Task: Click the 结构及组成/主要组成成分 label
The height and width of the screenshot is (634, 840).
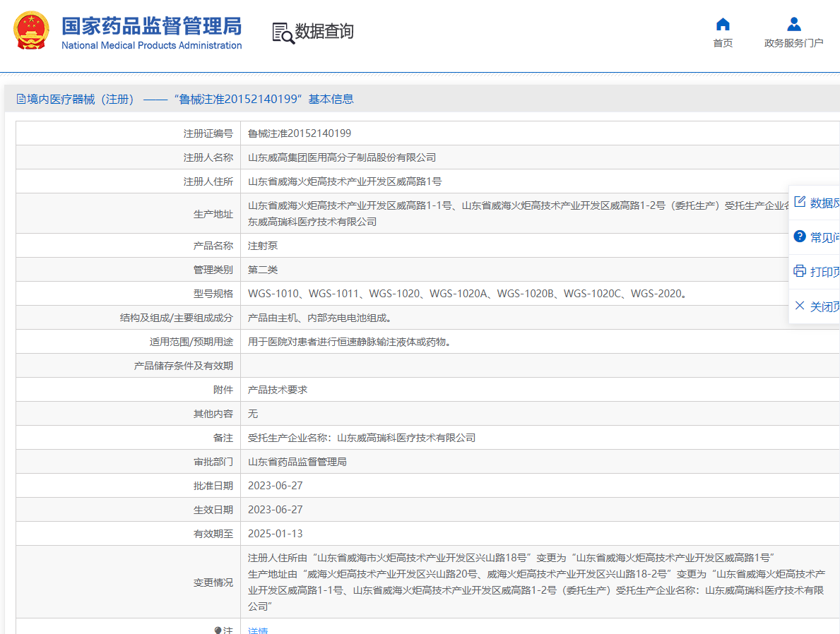Action: (x=176, y=318)
